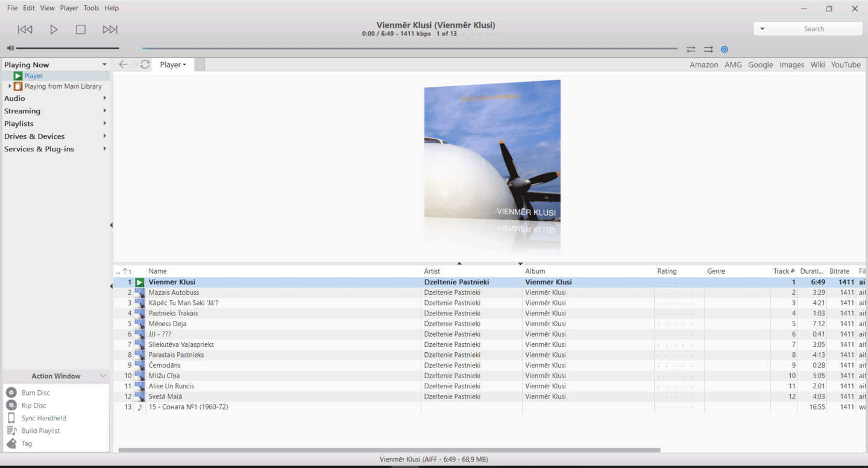Viewport: 868px width, 468px height.
Task: Stop playback with the Stop button
Action: coord(81,30)
